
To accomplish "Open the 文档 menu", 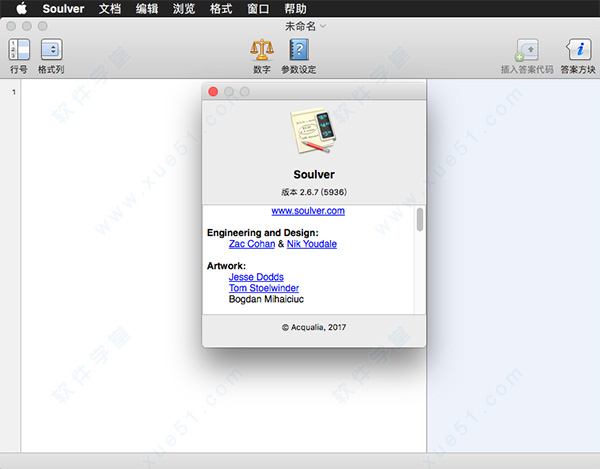I will (x=110, y=8).
